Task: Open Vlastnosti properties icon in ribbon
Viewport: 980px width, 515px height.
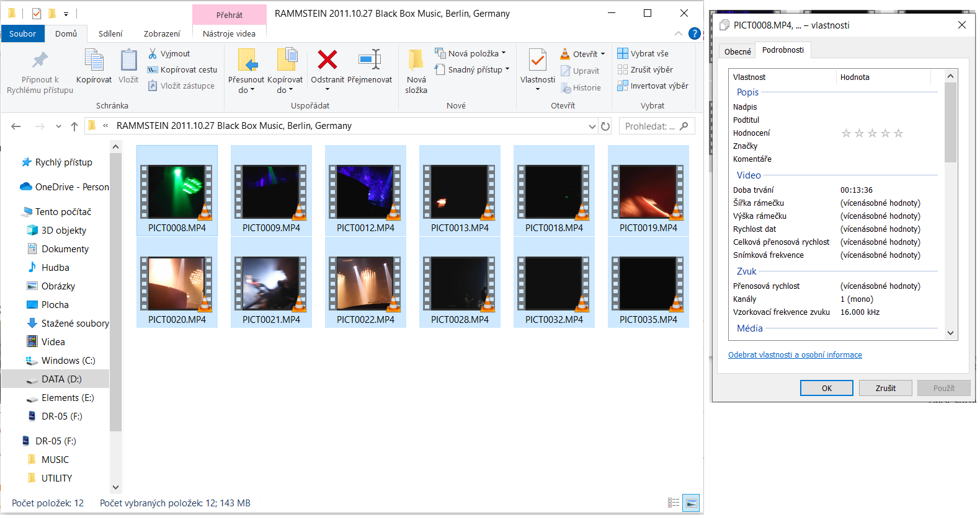Action: 537,61
